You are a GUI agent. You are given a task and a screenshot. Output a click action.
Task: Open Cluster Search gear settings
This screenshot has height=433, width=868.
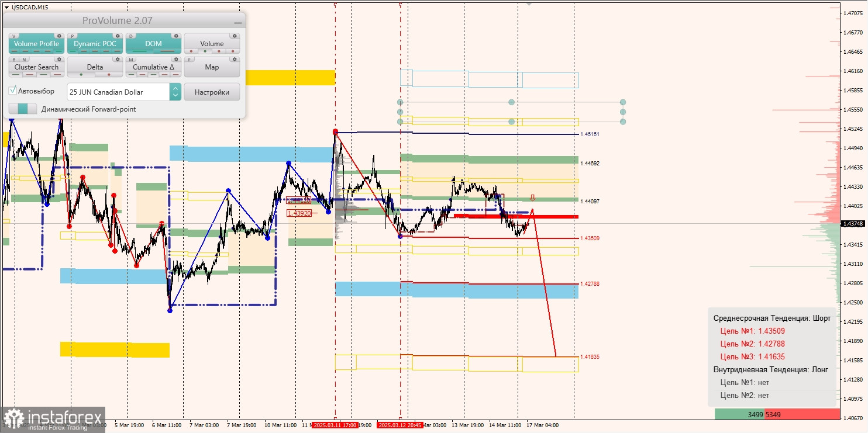(x=59, y=60)
